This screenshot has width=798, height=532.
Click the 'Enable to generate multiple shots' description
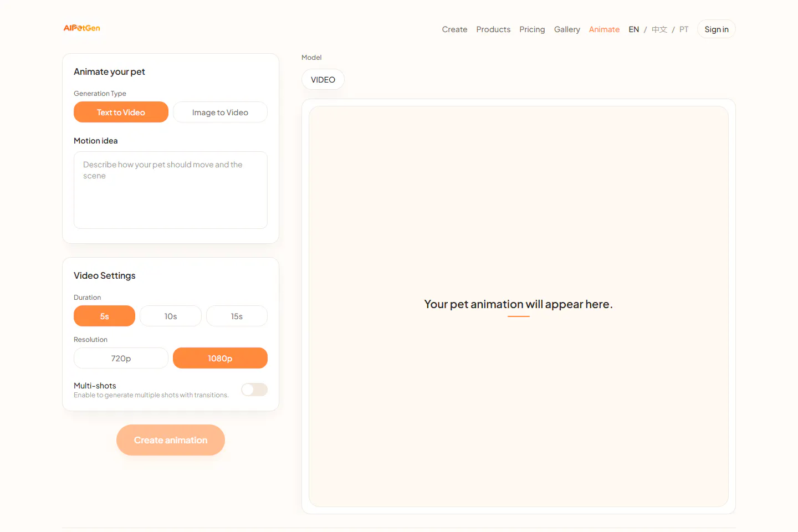151,395
